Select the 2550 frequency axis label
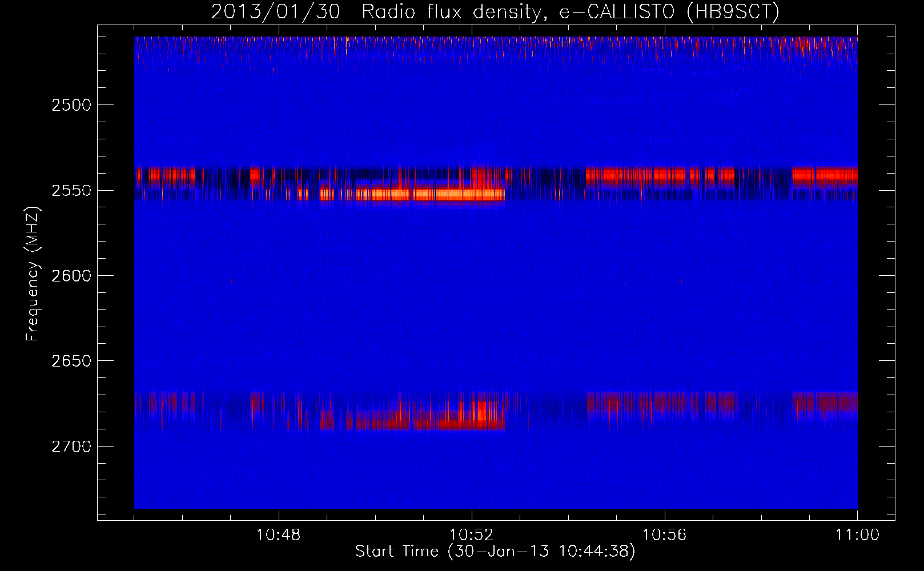This screenshot has height=571, width=924. click(x=71, y=191)
